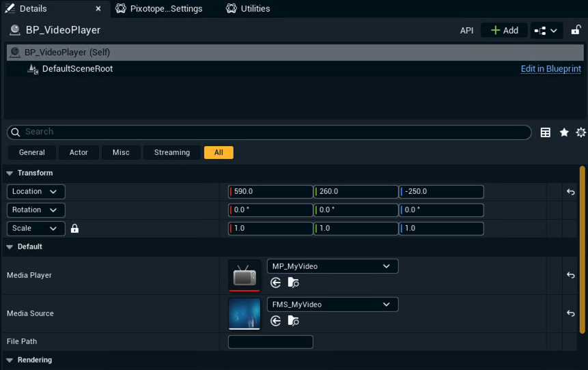Add a new component with Add button
Image resolution: width=588 pixels, height=370 pixels.
[504, 30]
